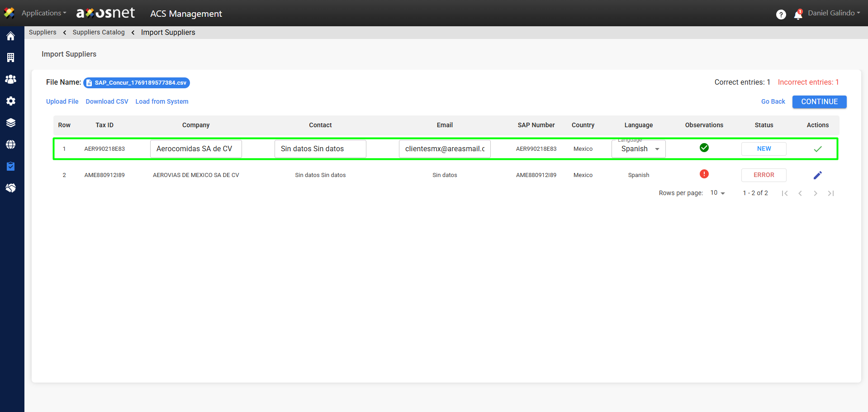Open the Applications menu
This screenshot has height=412, width=868.
(x=43, y=13)
